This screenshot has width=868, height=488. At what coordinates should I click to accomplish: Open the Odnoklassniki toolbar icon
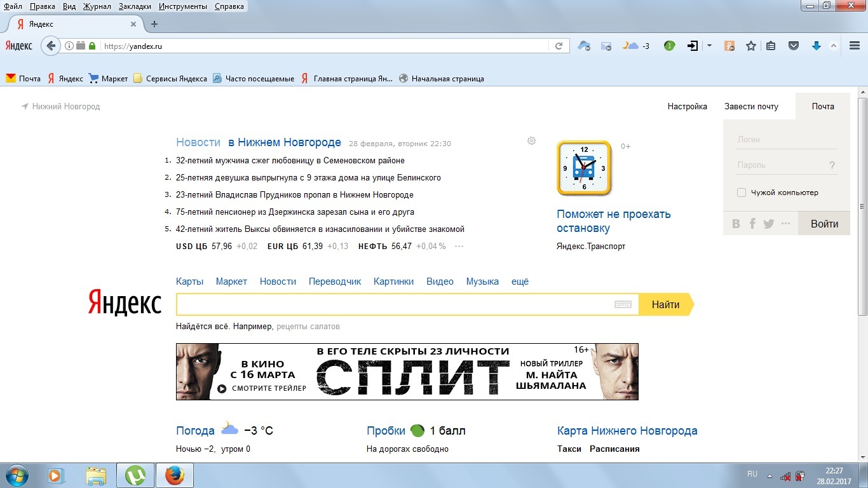coord(729,46)
